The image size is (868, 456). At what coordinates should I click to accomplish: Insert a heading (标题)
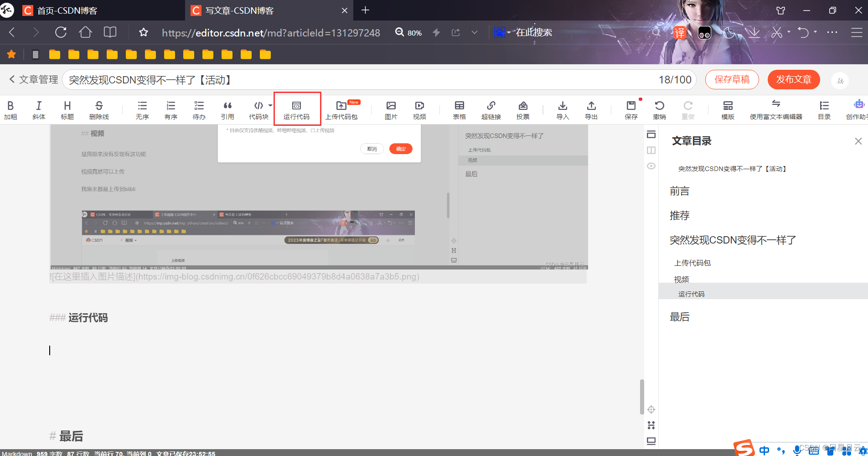(x=67, y=110)
